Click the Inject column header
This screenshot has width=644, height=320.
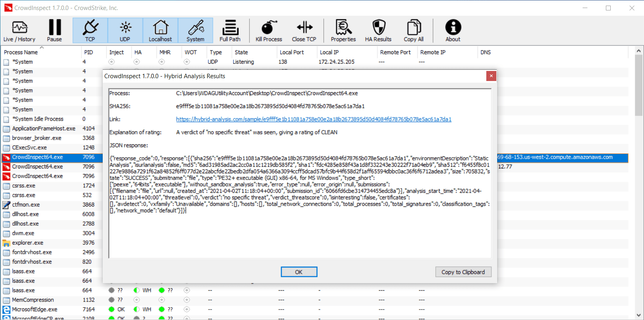point(119,52)
